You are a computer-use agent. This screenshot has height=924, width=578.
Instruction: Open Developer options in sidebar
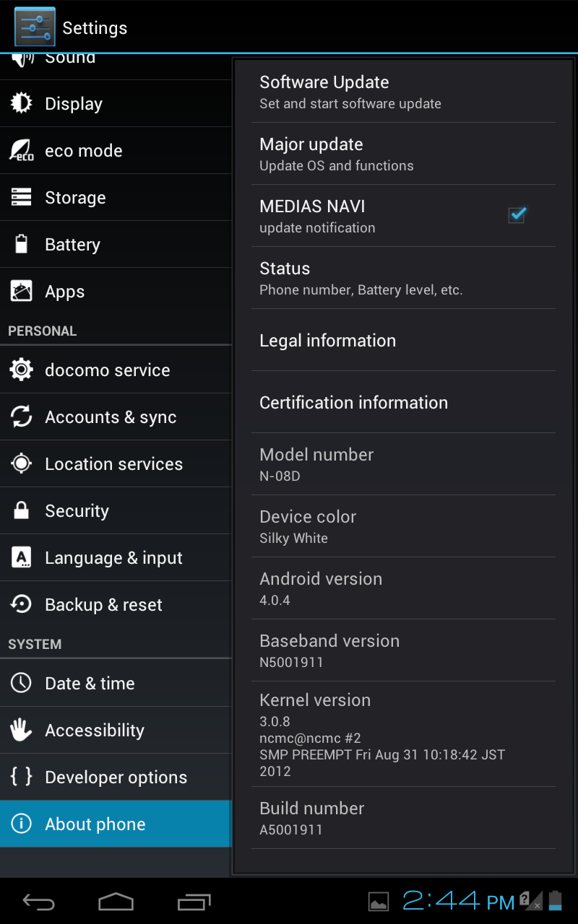[x=116, y=777]
